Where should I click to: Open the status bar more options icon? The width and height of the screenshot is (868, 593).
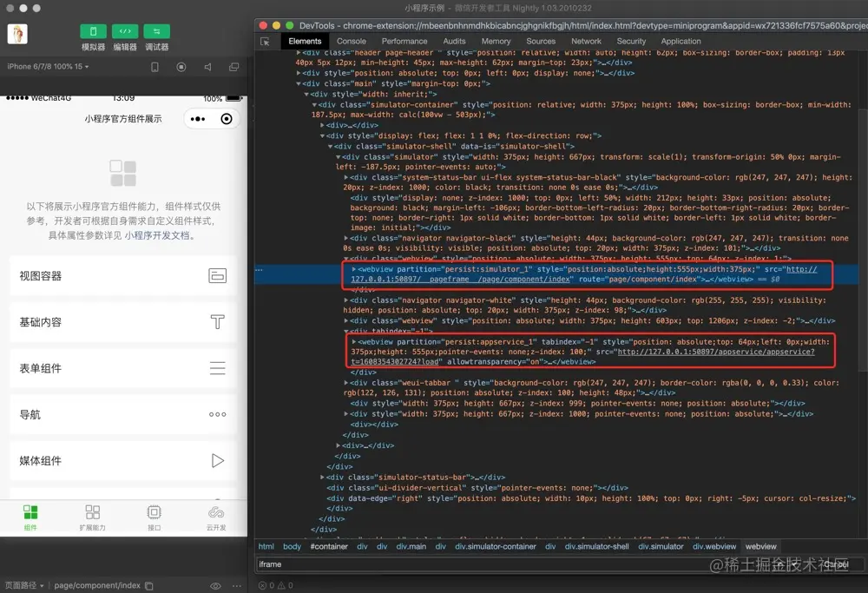point(237,586)
